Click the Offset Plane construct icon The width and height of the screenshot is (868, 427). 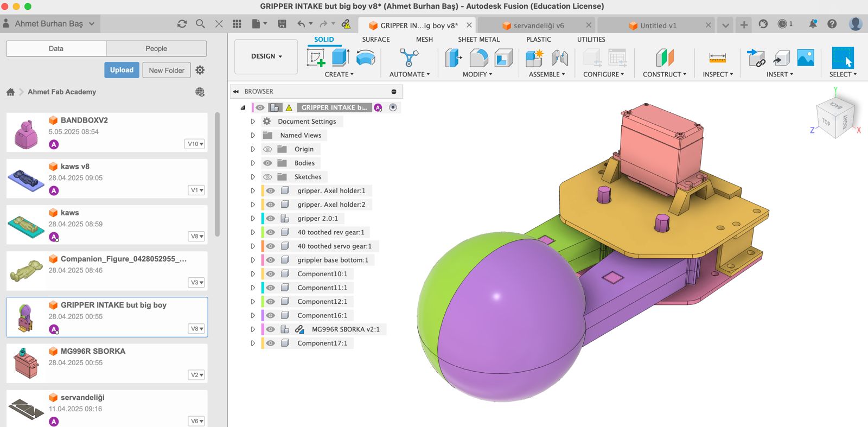[x=665, y=58]
